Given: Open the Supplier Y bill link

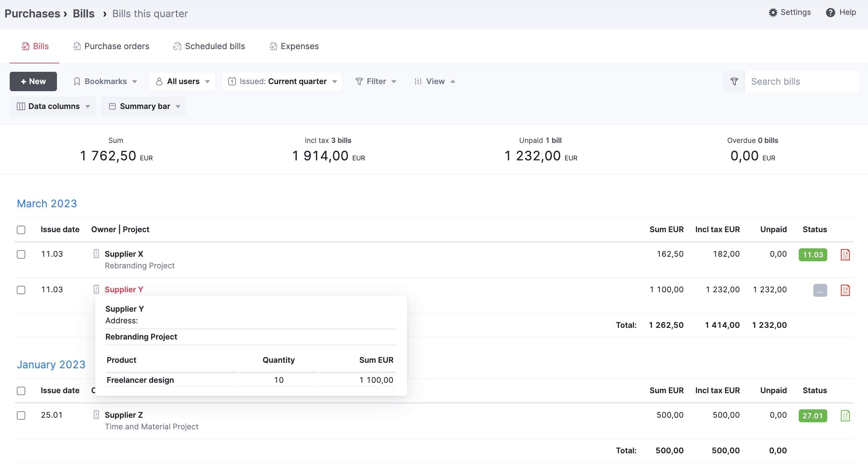Looking at the screenshot, I should [x=124, y=289].
